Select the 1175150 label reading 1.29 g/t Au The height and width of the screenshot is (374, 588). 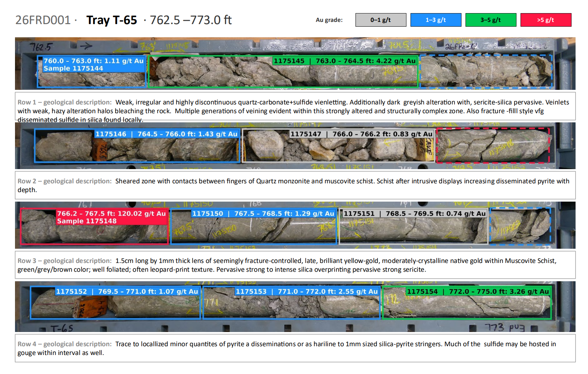coord(263,214)
